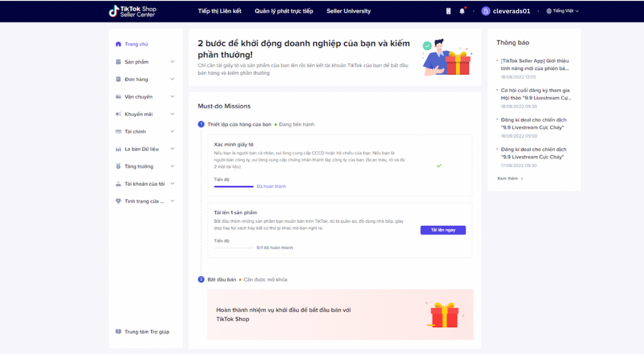
Task: Open the notification bell icon
Action: tap(462, 11)
